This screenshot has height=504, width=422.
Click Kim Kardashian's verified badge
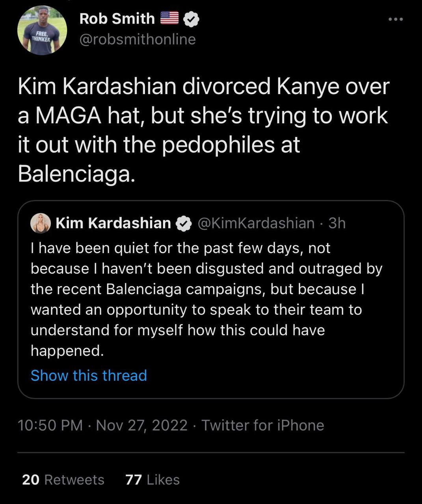[x=183, y=223]
